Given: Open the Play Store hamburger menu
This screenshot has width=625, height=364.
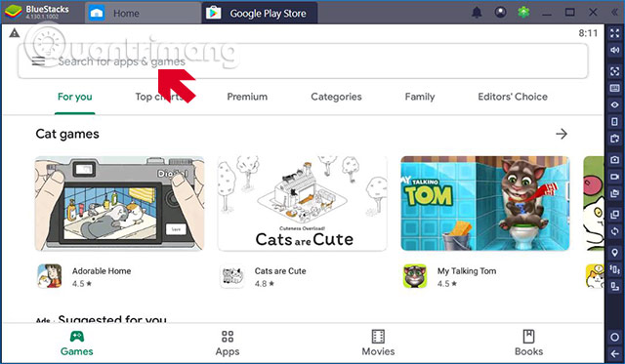Looking at the screenshot, I should coord(38,61).
